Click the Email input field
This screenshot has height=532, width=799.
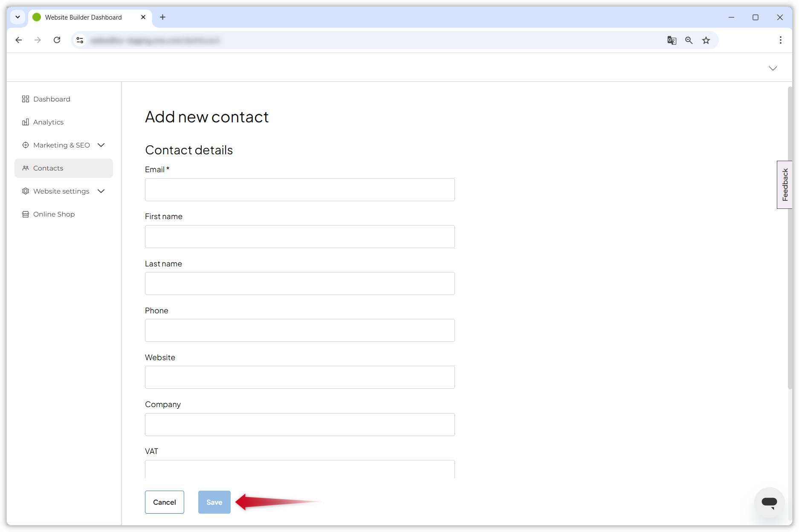[300, 190]
